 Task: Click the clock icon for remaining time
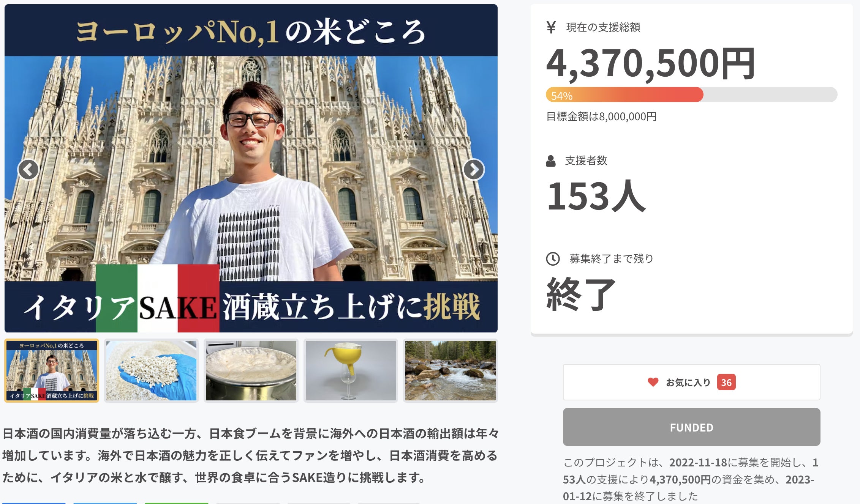coord(553,259)
